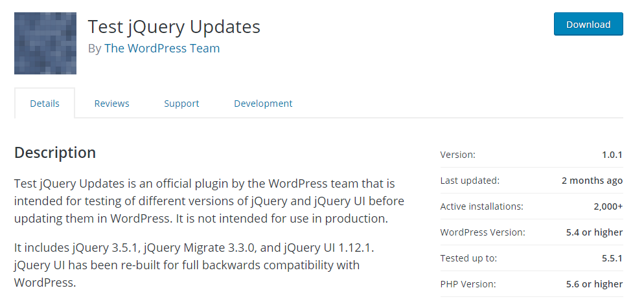Click the '5.4 or higher' value
Image resolution: width=644 pixels, height=299 pixels.
pyautogui.click(x=594, y=232)
